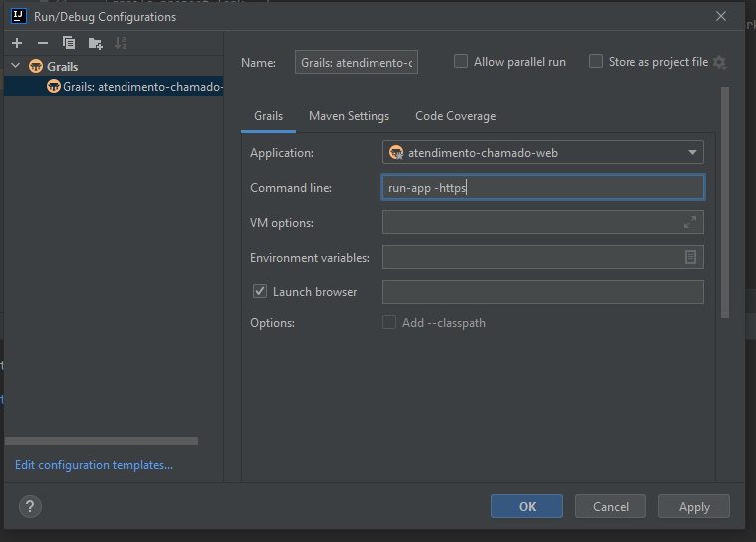Open the Application dropdown
This screenshot has width=756, height=542.
click(x=543, y=152)
